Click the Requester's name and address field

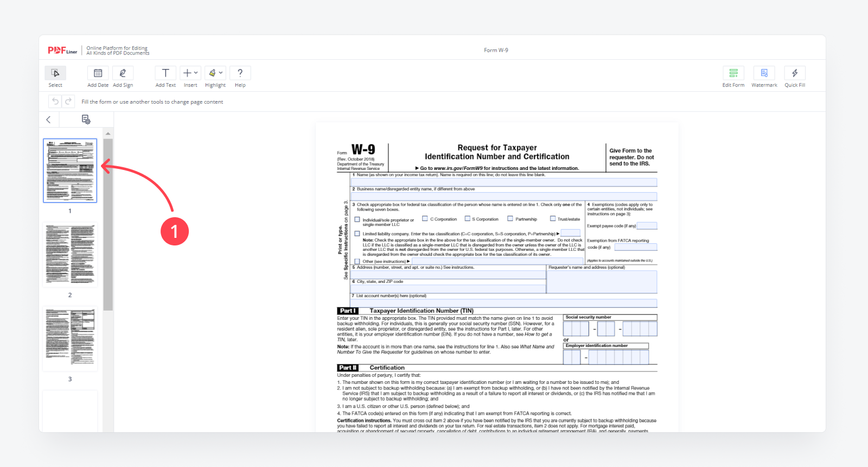(x=602, y=282)
